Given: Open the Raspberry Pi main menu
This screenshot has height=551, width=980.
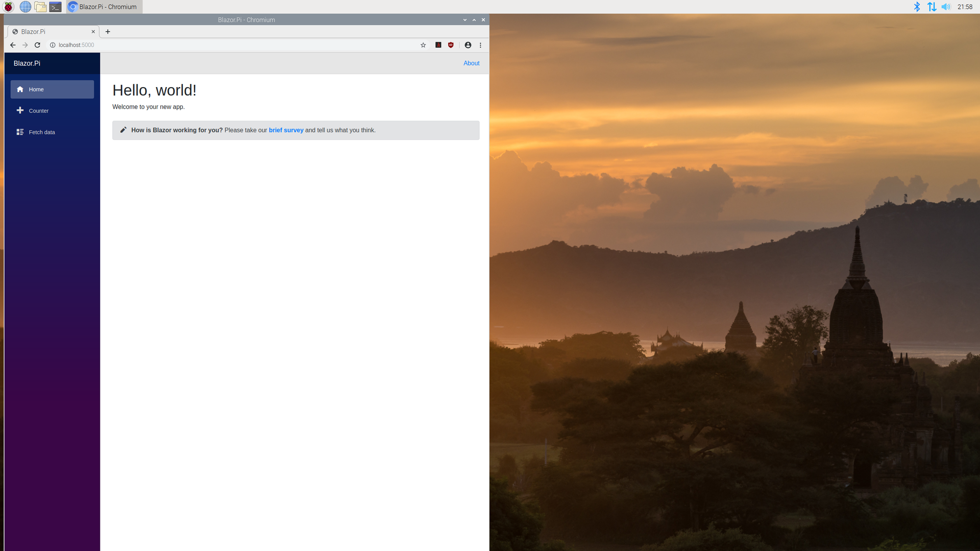Looking at the screenshot, I should pos(9,7).
